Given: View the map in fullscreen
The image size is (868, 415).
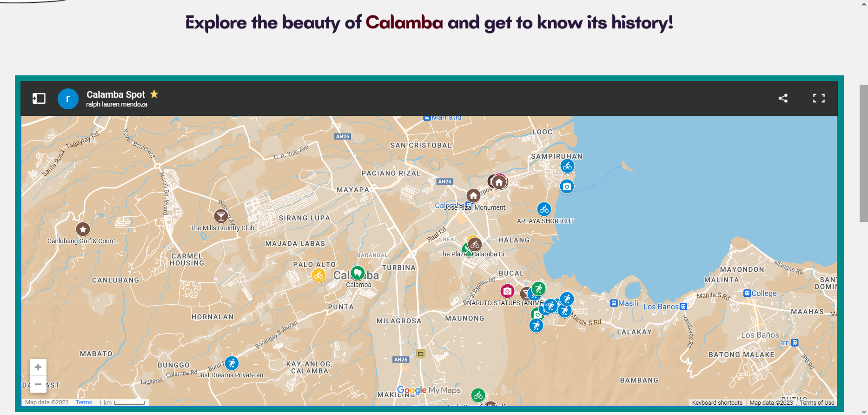Looking at the screenshot, I should [819, 98].
